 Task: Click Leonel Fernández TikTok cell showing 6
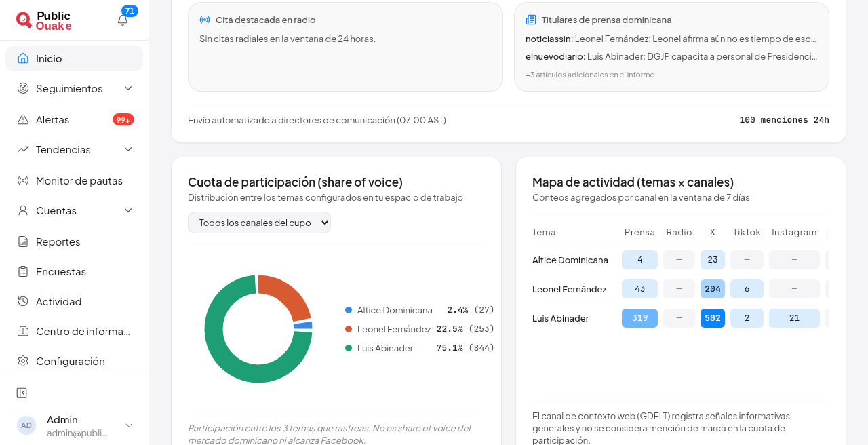pyautogui.click(x=747, y=289)
